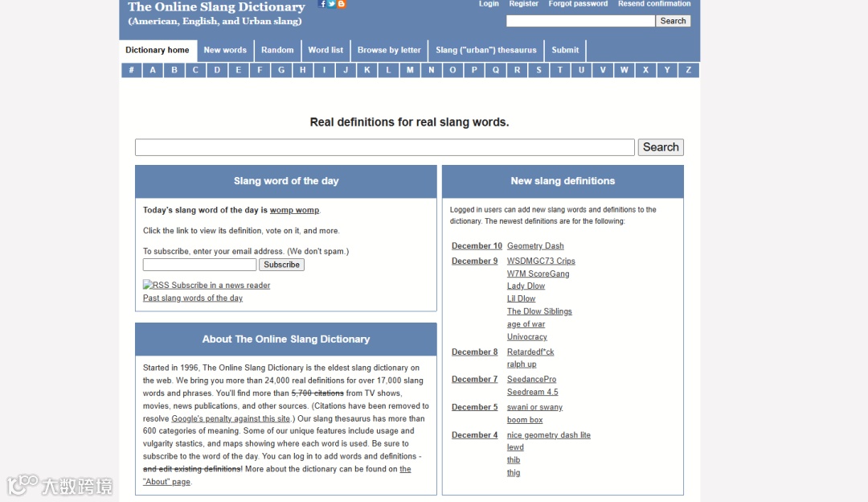
Task: Click the Login link
Action: tap(489, 4)
